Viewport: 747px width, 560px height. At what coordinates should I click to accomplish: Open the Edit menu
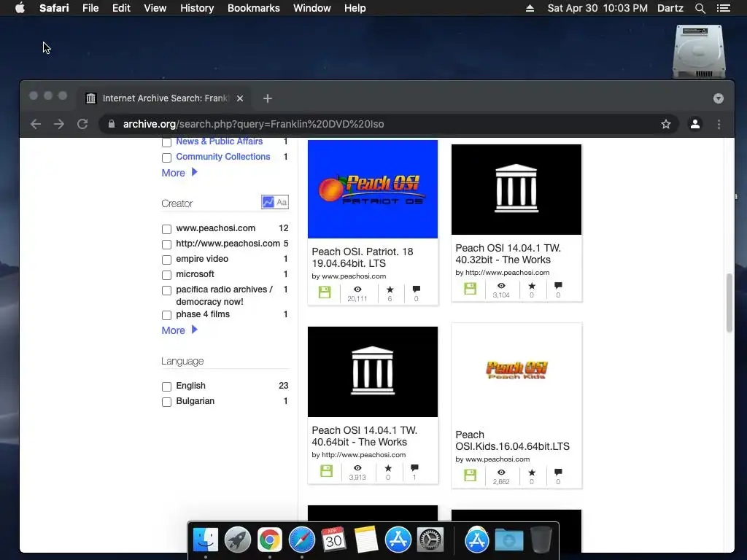(121, 8)
